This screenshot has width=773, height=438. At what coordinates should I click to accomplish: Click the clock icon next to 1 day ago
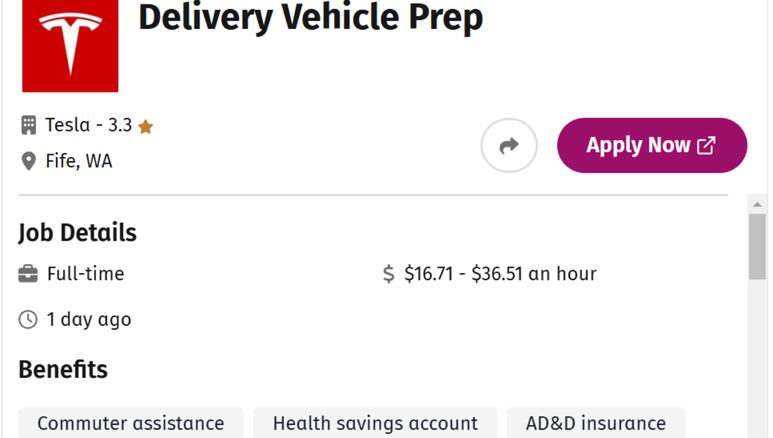click(x=28, y=320)
